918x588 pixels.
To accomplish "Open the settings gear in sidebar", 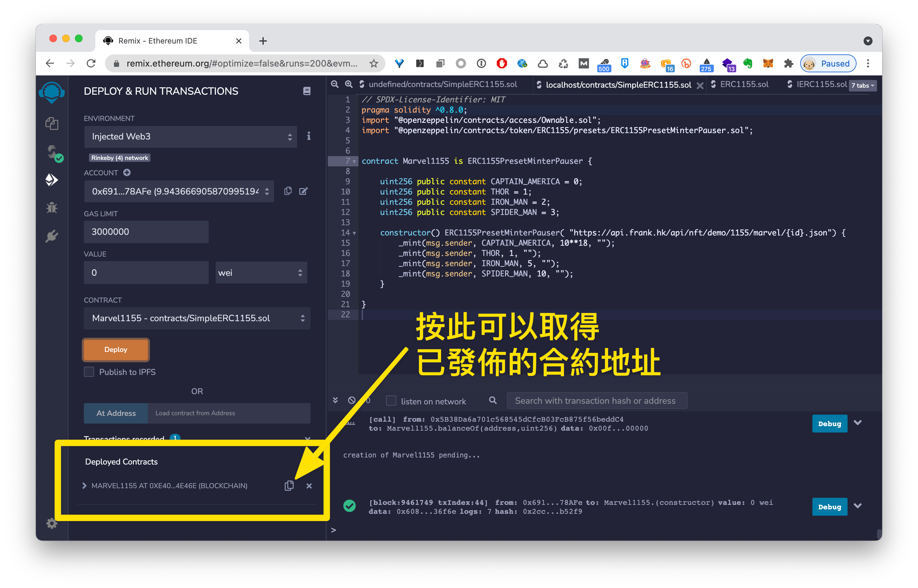I will [x=52, y=523].
